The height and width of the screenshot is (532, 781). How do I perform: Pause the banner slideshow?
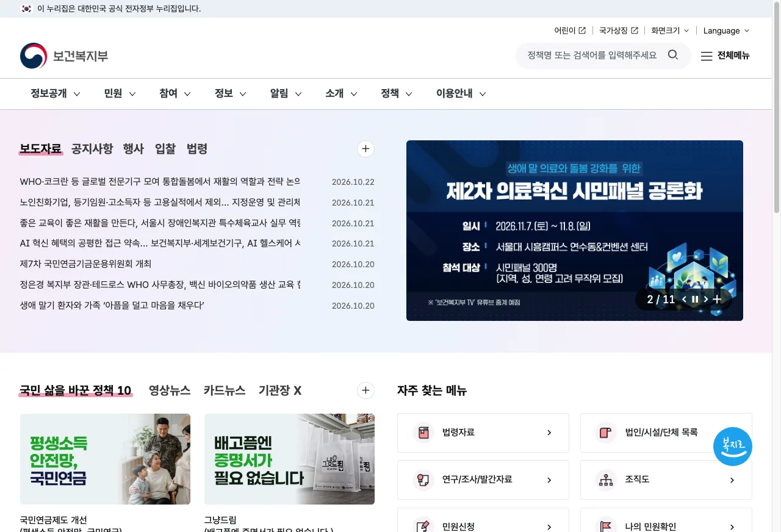click(695, 299)
